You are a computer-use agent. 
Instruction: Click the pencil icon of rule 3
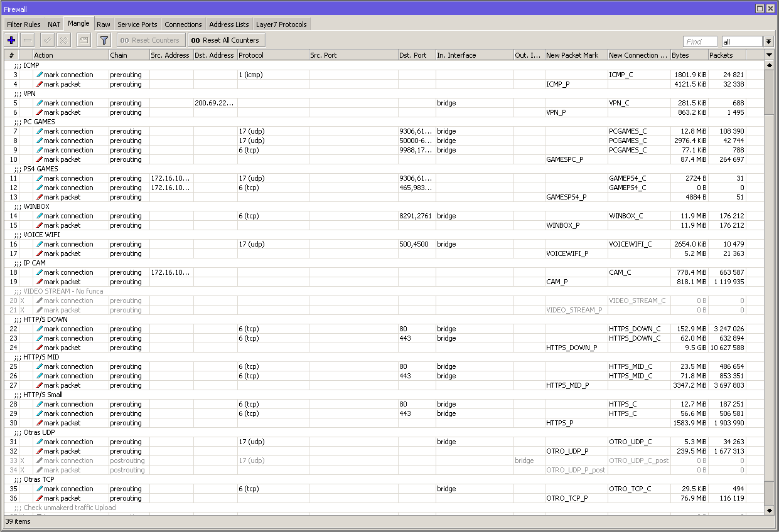click(x=39, y=75)
